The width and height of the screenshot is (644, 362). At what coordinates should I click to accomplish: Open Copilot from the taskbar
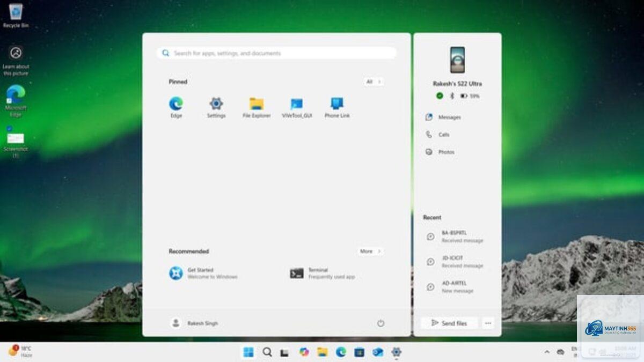[x=304, y=352]
